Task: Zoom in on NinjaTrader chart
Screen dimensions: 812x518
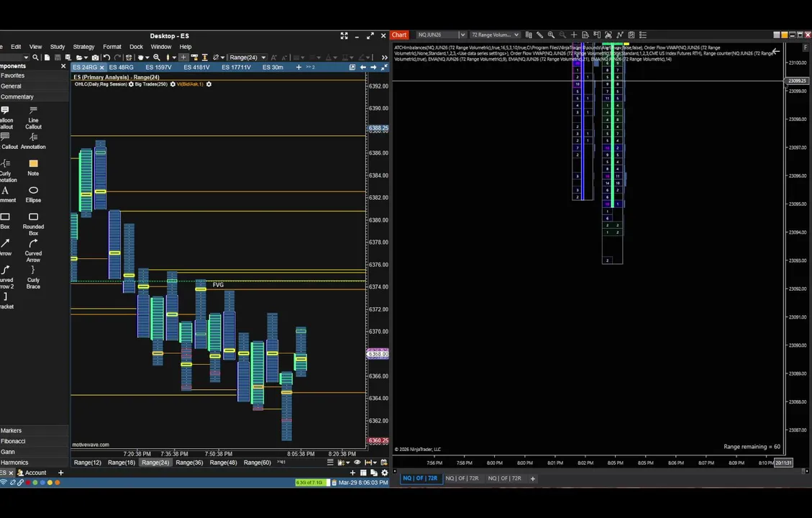Action: point(551,35)
